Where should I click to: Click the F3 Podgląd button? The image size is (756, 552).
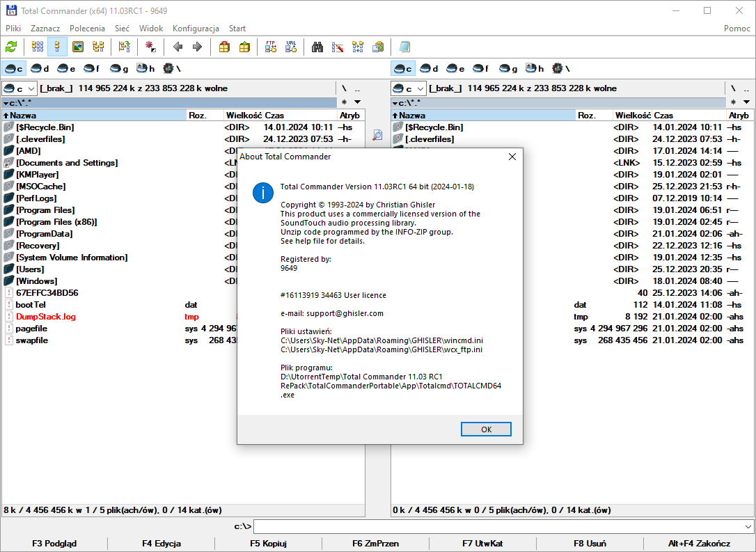[x=54, y=544]
